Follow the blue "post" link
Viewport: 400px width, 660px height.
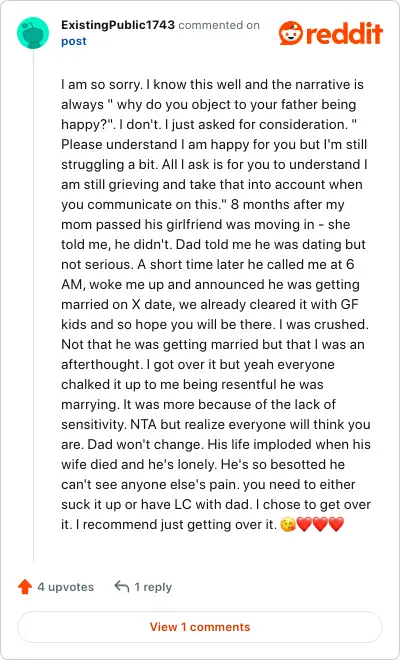pyautogui.click(x=74, y=41)
